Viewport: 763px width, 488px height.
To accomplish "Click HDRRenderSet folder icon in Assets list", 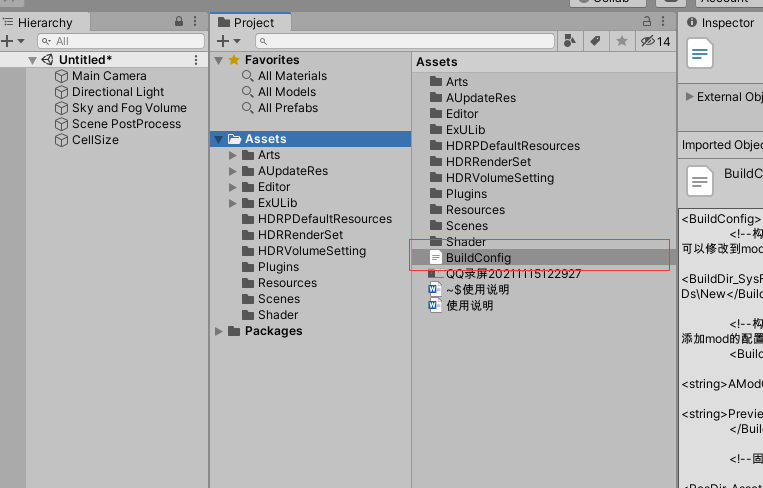I will (x=436, y=162).
